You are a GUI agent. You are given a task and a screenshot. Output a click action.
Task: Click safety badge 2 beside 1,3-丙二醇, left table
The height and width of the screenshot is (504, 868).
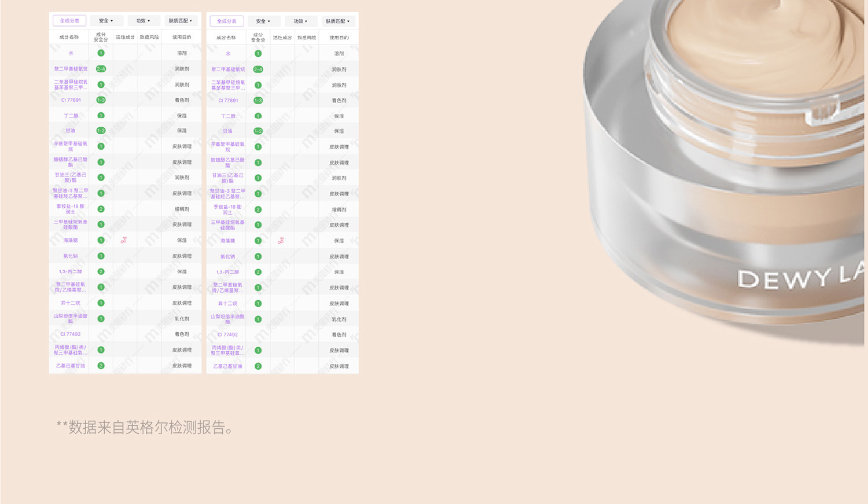101,271
